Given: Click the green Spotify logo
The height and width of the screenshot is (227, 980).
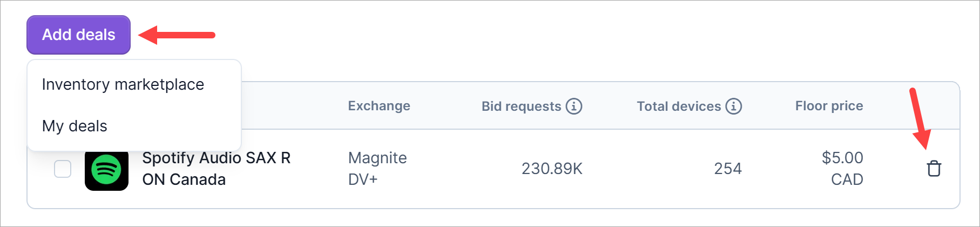Looking at the screenshot, I should 106,170.
